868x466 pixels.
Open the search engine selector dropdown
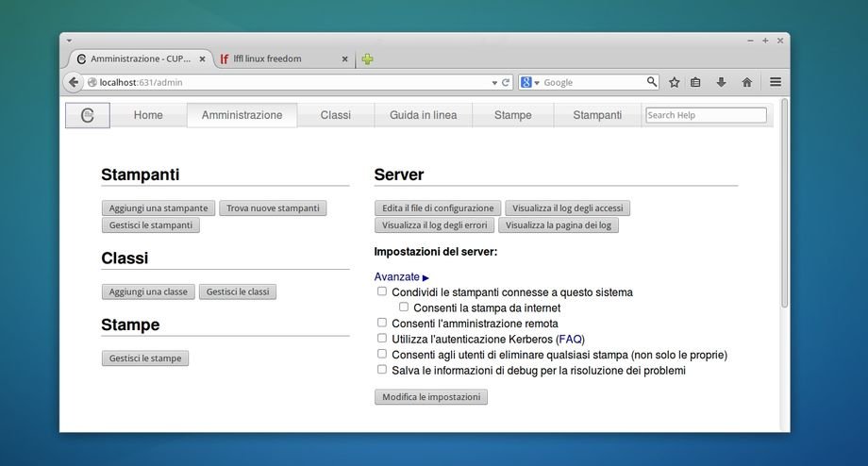529,82
